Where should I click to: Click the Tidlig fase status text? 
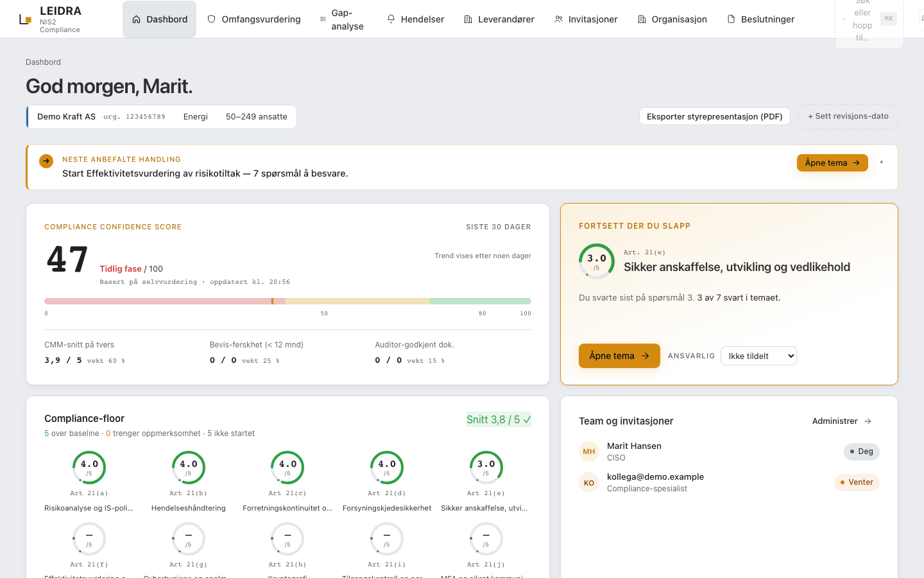(121, 269)
